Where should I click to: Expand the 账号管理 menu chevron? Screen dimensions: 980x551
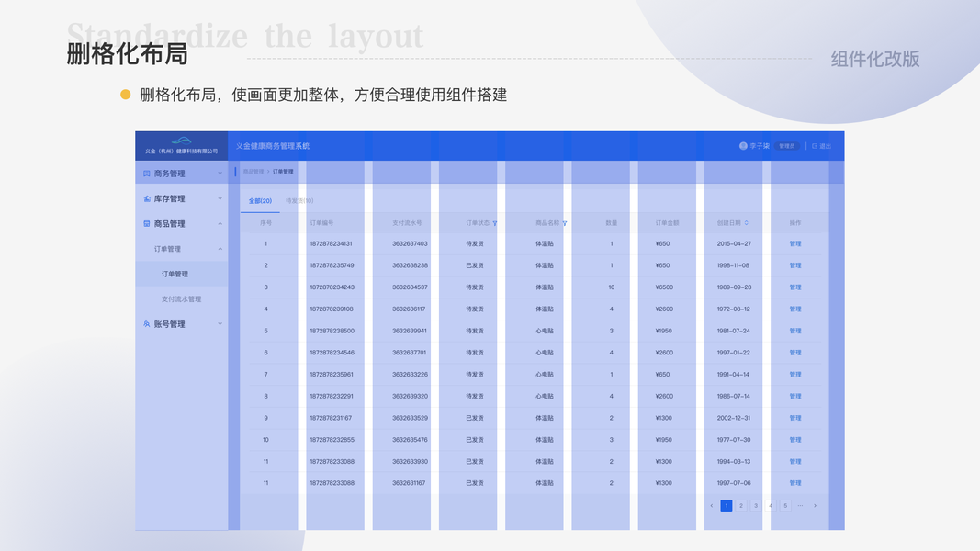220,324
